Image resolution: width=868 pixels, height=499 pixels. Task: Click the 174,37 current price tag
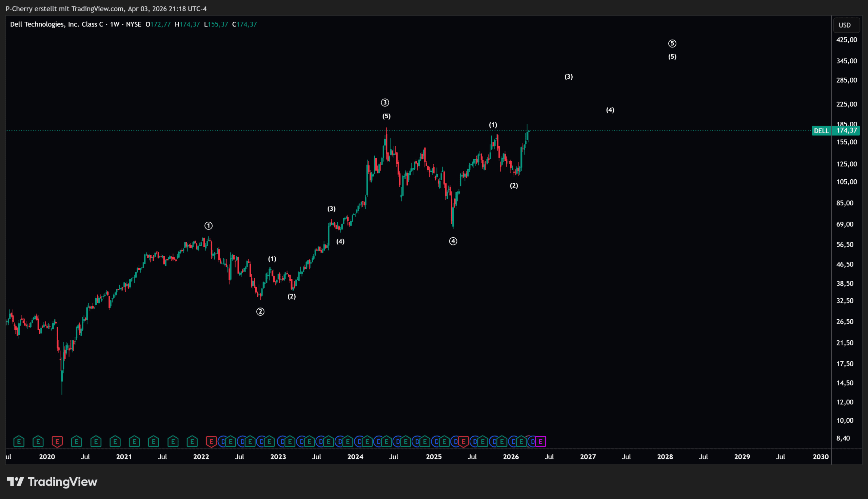pos(846,131)
